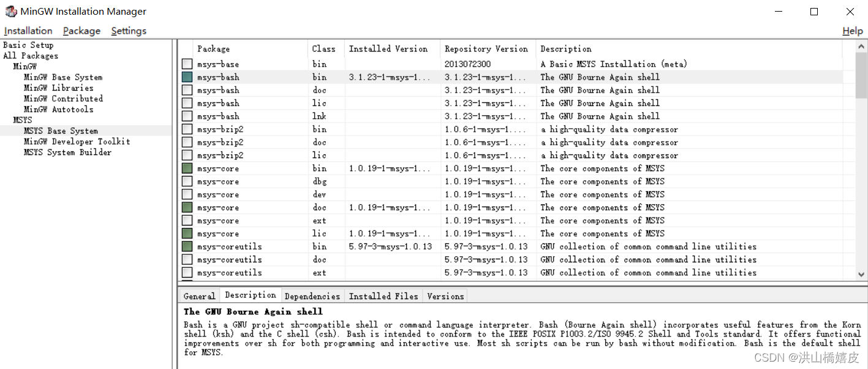The width and height of the screenshot is (868, 369).
Task: Click the package list vertical scrollbar thumb
Action: tap(861, 75)
